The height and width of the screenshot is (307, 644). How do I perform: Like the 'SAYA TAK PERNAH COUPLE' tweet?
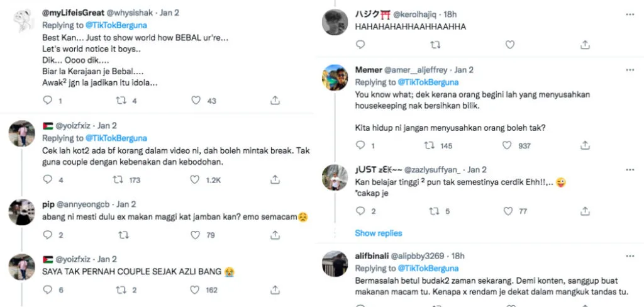click(196, 290)
